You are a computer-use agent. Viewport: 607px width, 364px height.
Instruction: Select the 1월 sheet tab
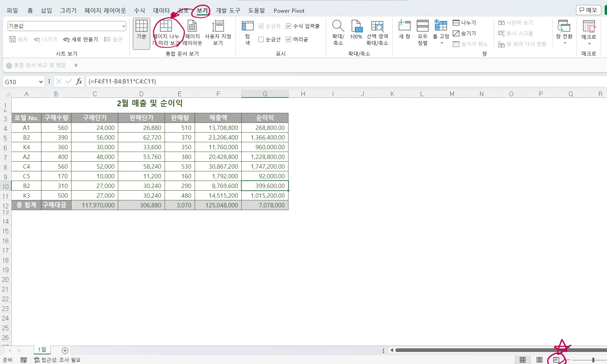(x=42, y=350)
